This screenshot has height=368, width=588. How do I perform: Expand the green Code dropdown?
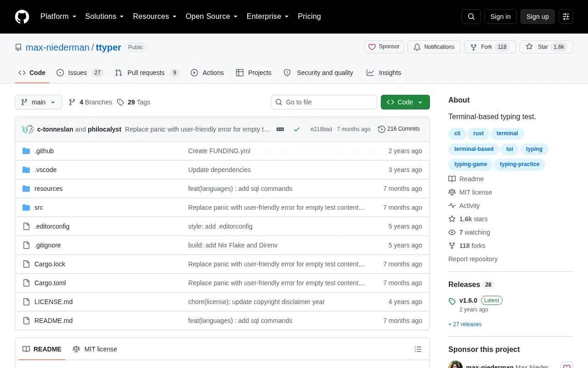click(x=405, y=102)
